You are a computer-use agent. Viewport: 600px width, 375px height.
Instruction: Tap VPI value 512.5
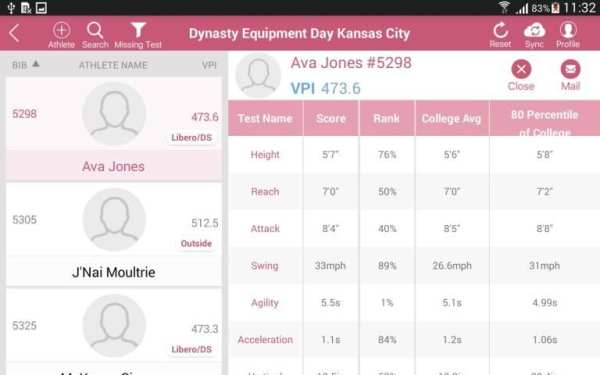pos(205,223)
